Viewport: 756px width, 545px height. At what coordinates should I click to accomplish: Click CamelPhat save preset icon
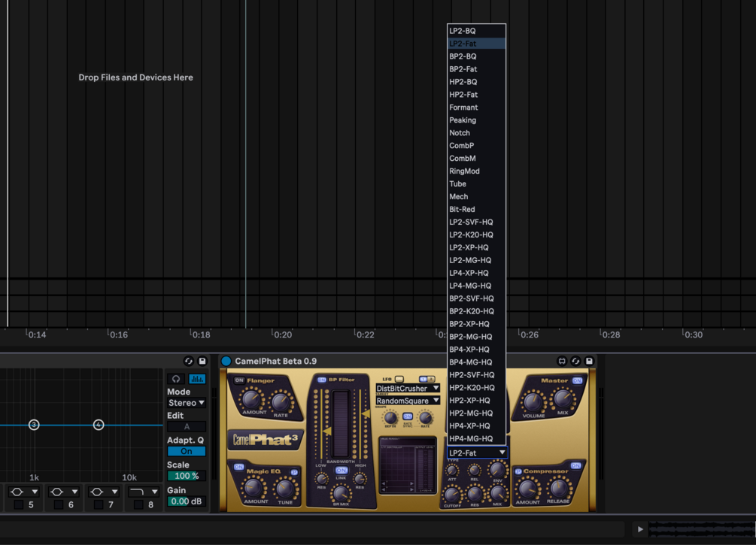589,361
